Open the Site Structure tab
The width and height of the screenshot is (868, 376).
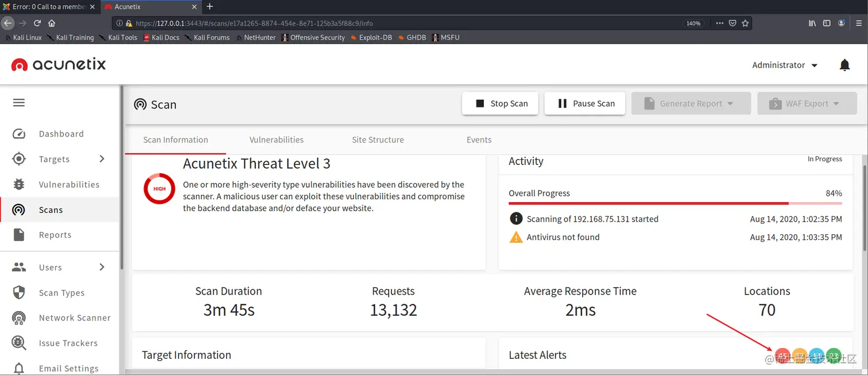pos(378,139)
